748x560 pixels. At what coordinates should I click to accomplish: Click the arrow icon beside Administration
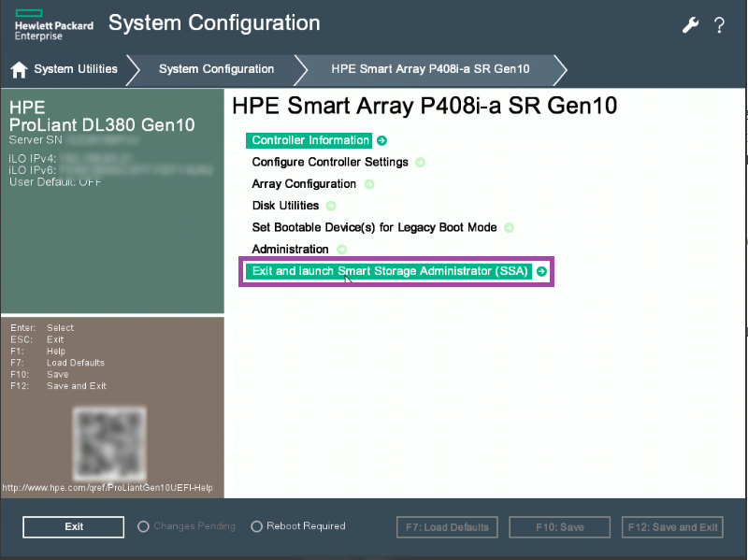[x=341, y=250]
